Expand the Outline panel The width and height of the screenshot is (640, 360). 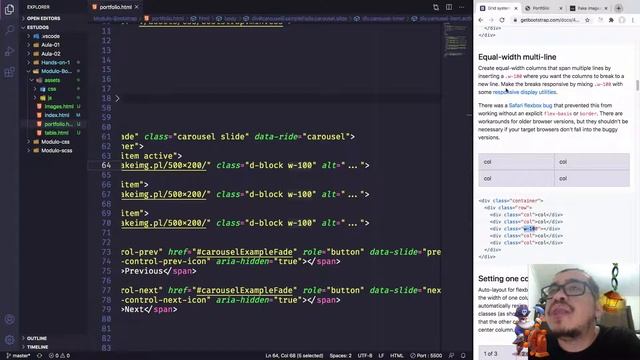click(37, 338)
